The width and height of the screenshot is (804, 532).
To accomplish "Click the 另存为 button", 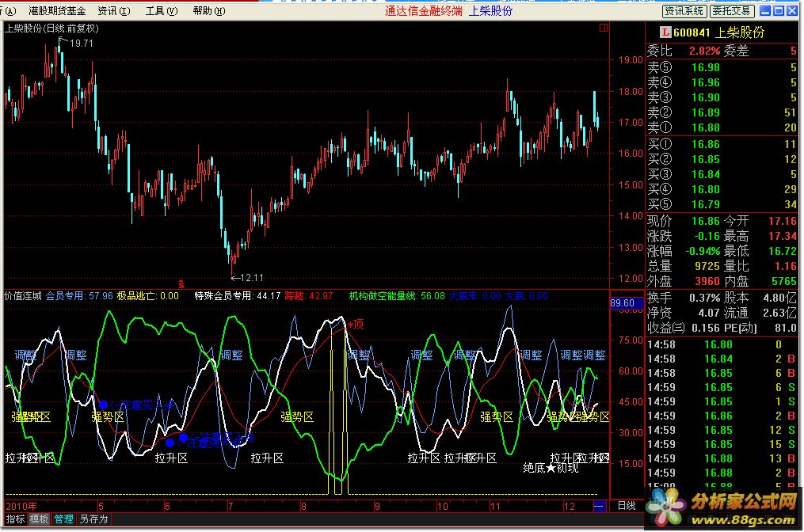I will coord(93,519).
